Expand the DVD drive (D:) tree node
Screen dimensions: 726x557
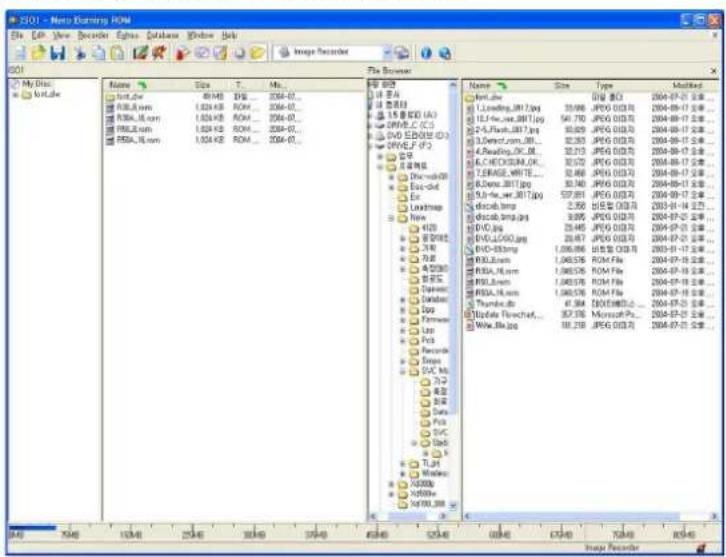[370, 136]
